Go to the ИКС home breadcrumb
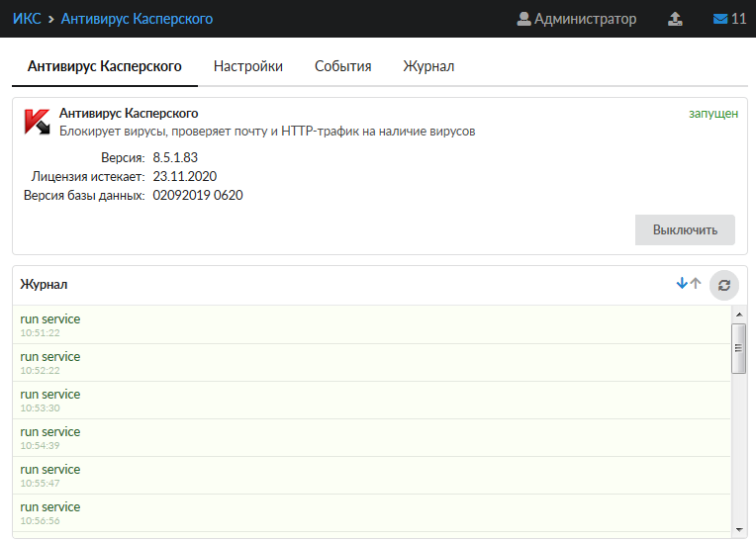 click(x=27, y=19)
